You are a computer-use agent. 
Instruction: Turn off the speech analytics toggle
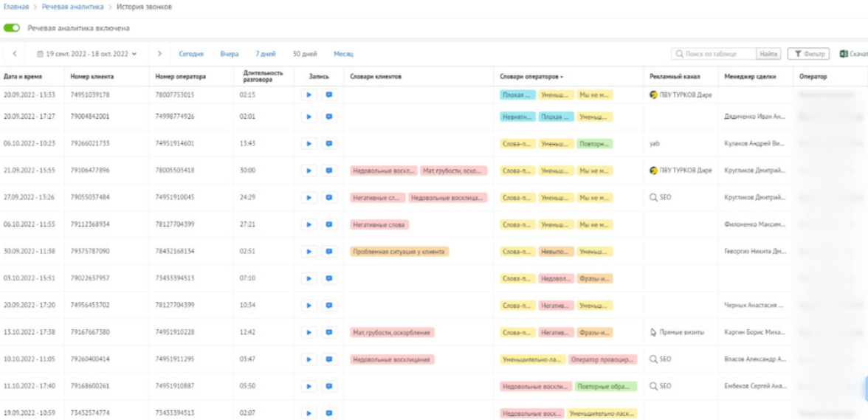click(12, 28)
